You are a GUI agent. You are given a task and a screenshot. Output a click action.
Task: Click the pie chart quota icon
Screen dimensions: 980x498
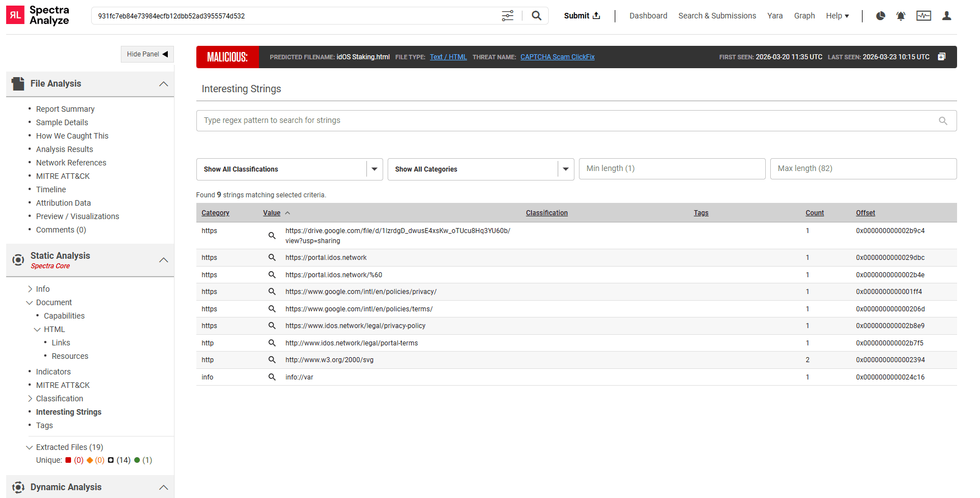click(x=880, y=16)
